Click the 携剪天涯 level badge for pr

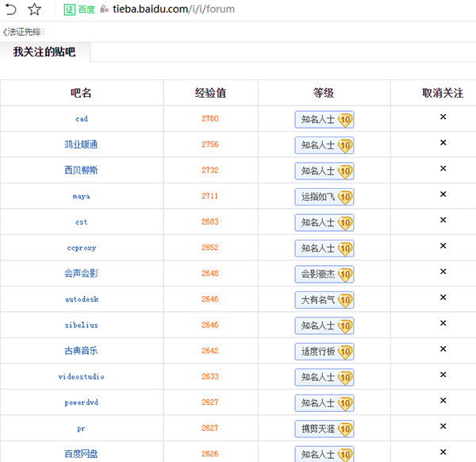pos(324,429)
